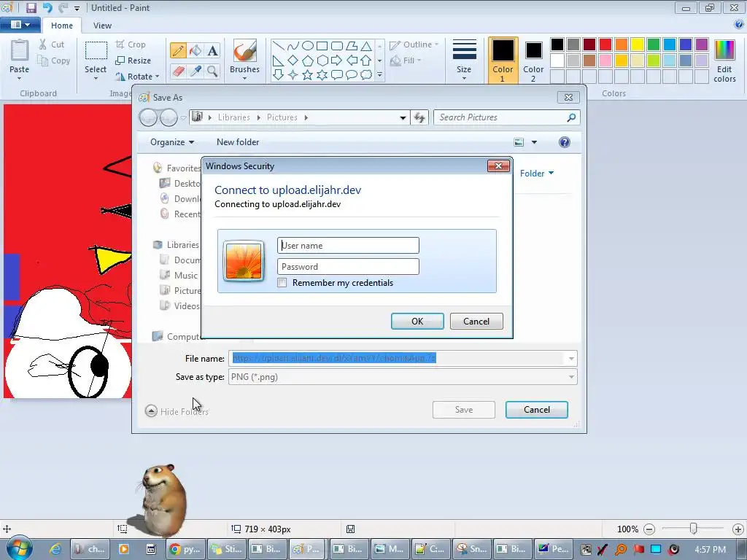Click the Save icon in quick access toolbar
The image size is (747, 560).
tap(31, 7)
